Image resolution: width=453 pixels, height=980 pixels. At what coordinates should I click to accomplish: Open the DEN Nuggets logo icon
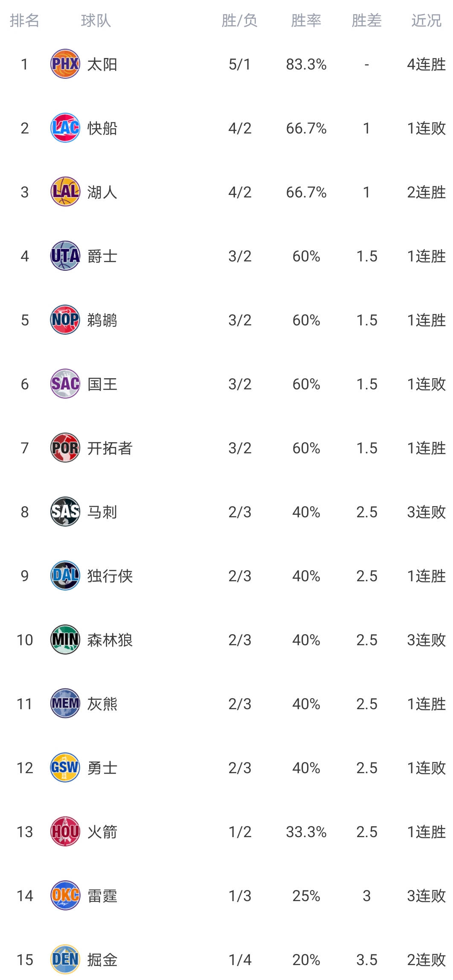click(65, 960)
